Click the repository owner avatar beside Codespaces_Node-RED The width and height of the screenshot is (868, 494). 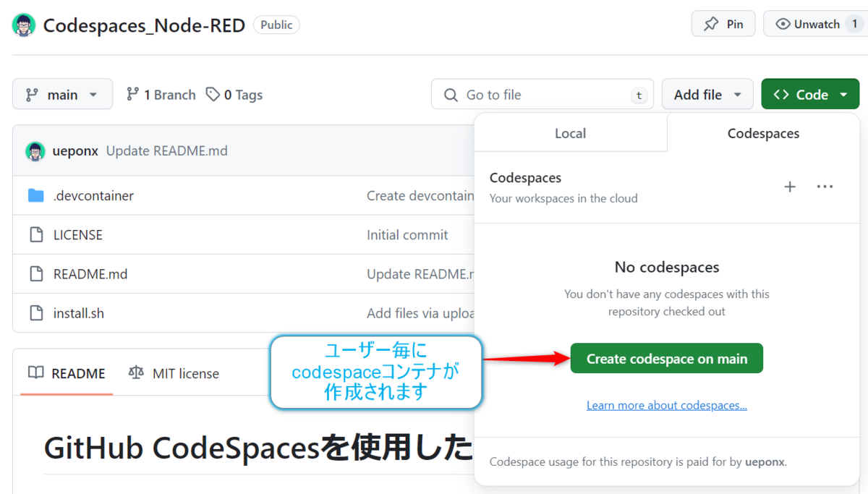(x=24, y=25)
